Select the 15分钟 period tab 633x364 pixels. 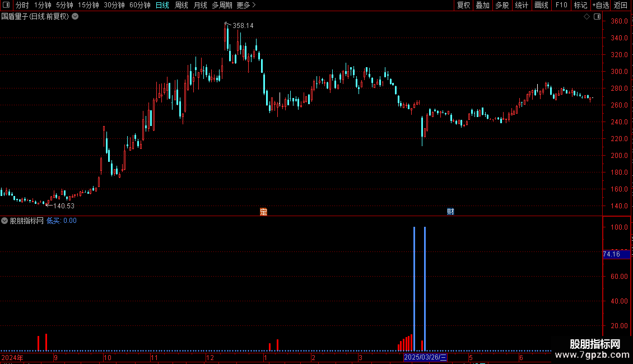88,5
